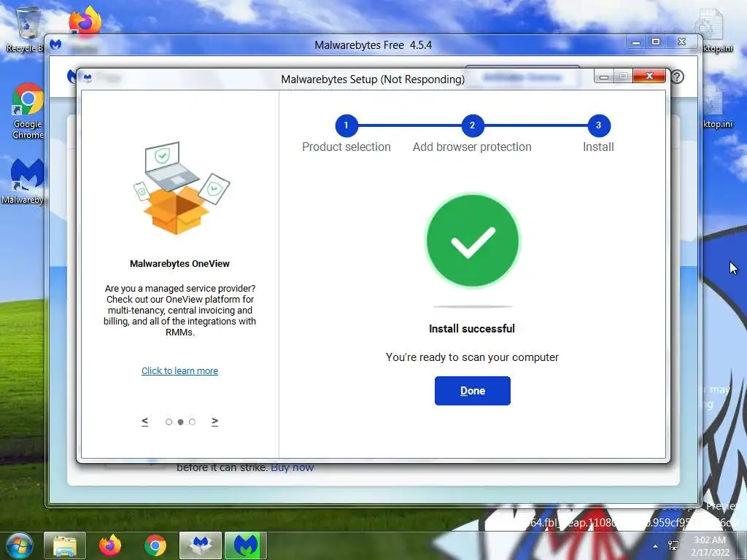The image size is (747, 560).
Task: Open the Windows Start menu
Action: click(x=18, y=545)
